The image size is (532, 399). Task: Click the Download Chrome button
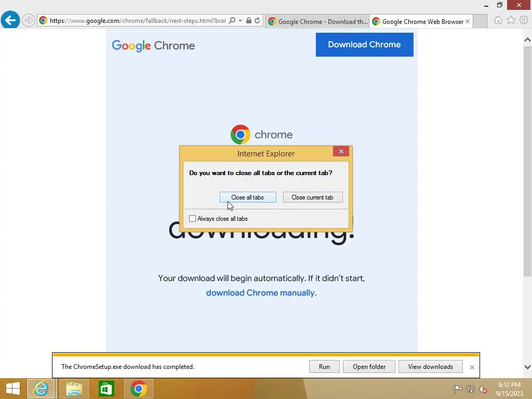coord(364,45)
